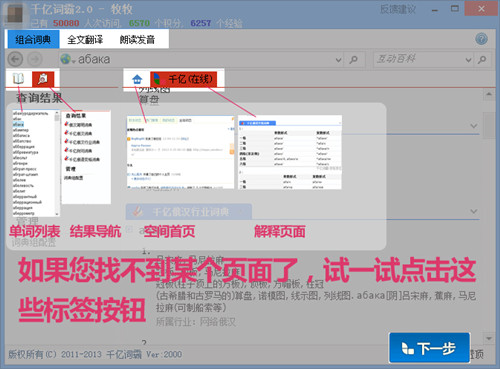Click the globe icon in the search box
The width and height of the screenshot is (500, 369).
click(x=66, y=59)
